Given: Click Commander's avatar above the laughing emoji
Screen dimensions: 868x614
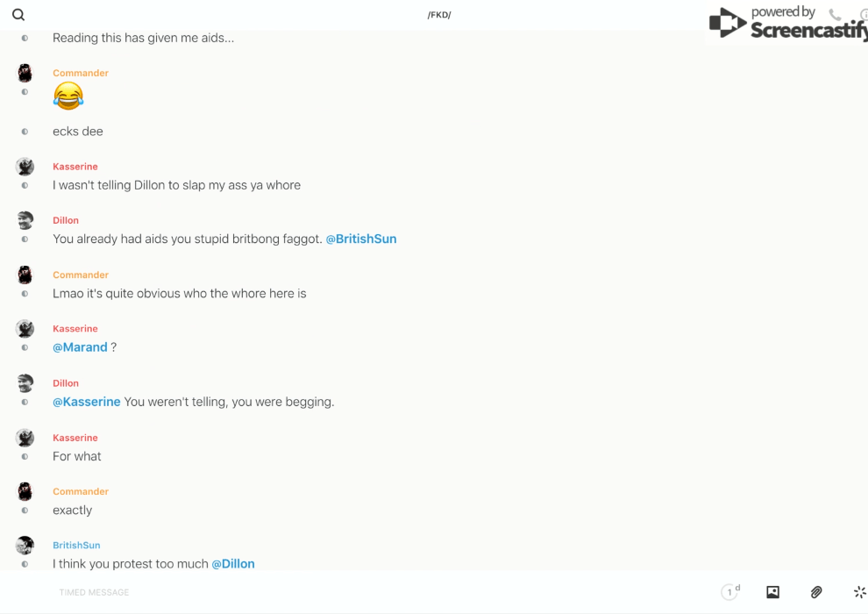Looking at the screenshot, I should [x=25, y=73].
